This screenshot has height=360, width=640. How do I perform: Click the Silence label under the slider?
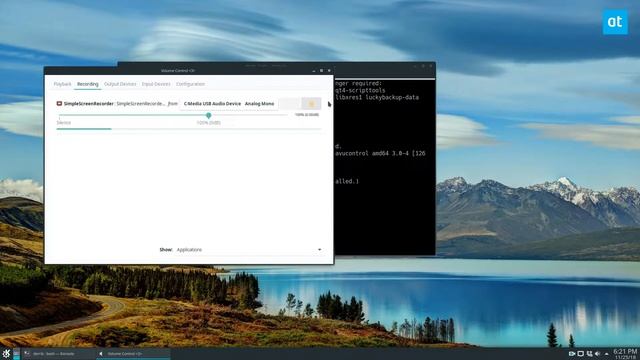click(64, 122)
